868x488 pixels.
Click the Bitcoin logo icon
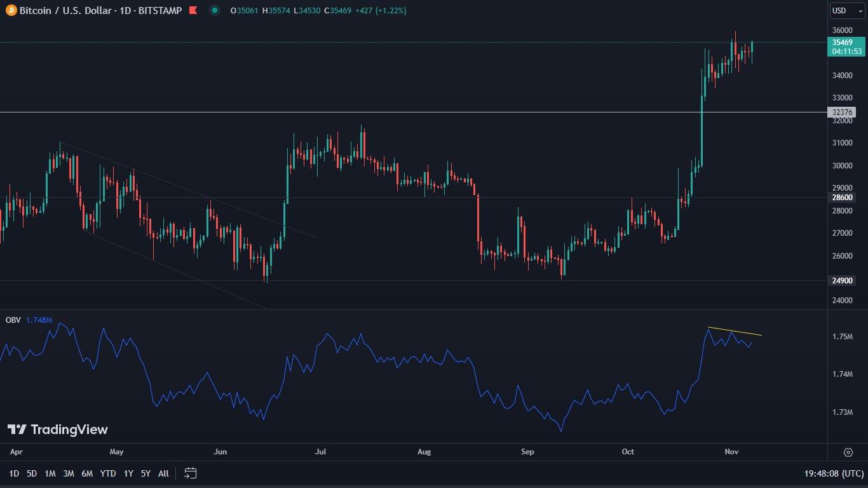[11, 11]
